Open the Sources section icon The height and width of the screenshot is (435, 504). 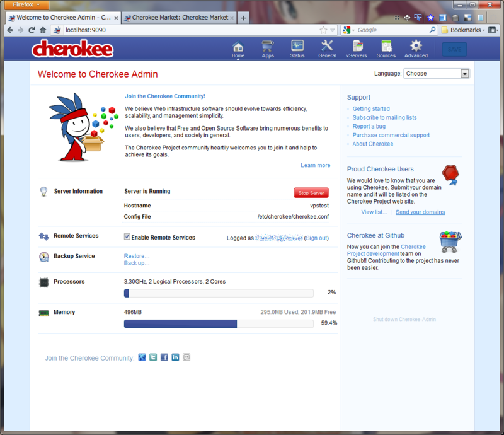(386, 49)
